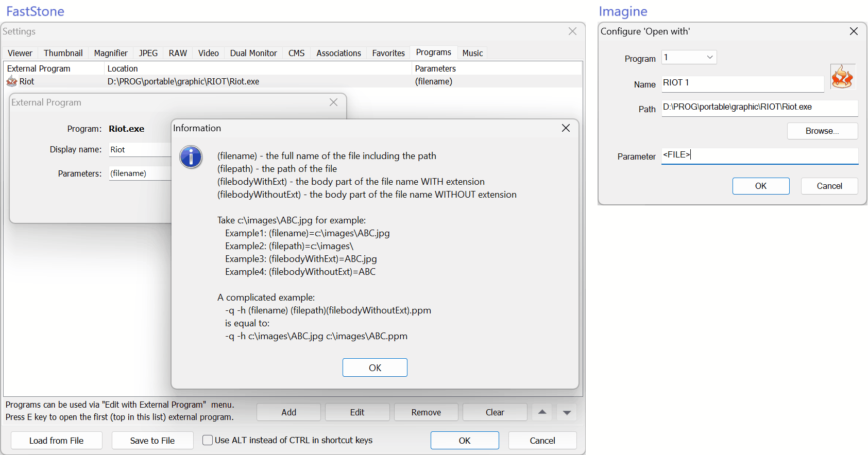The height and width of the screenshot is (455, 868).
Task: Move program up with the up arrow
Action: [x=542, y=412]
